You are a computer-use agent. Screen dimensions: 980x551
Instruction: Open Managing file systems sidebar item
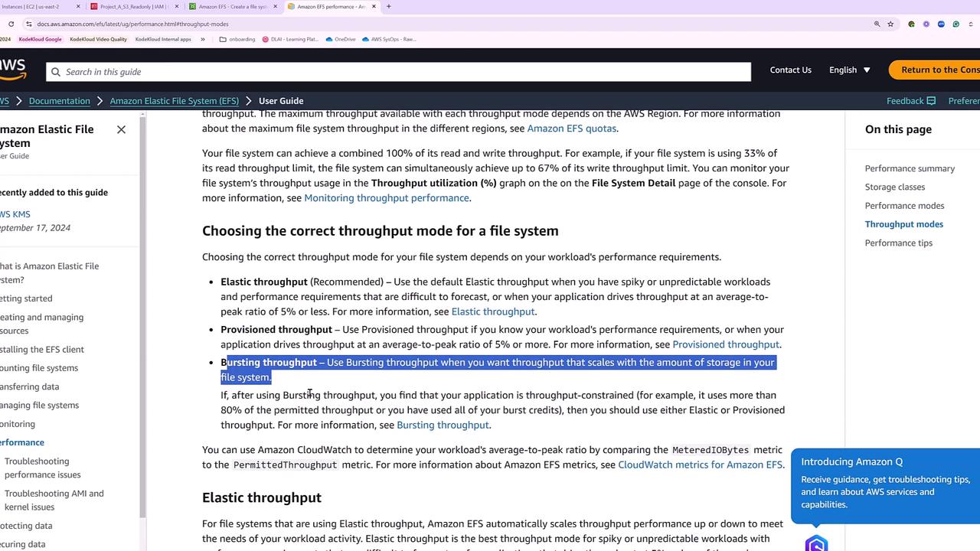point(39,406)
